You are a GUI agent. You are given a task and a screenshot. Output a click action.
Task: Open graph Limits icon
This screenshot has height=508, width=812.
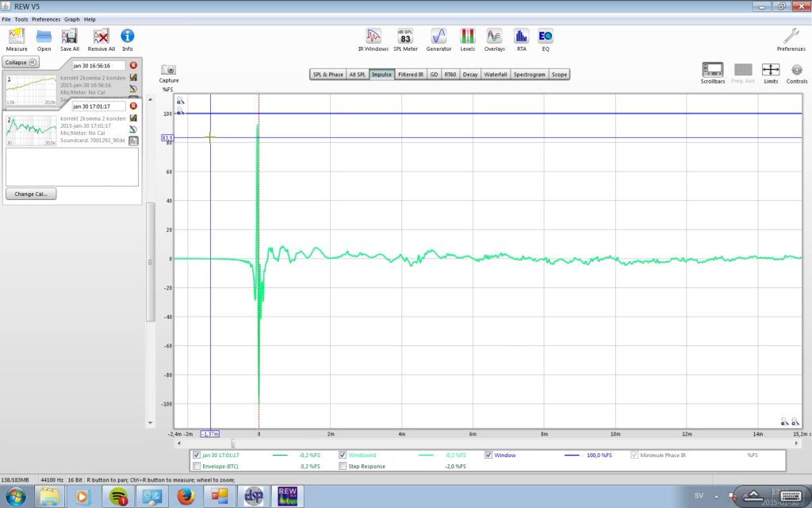tap(771, 70)
